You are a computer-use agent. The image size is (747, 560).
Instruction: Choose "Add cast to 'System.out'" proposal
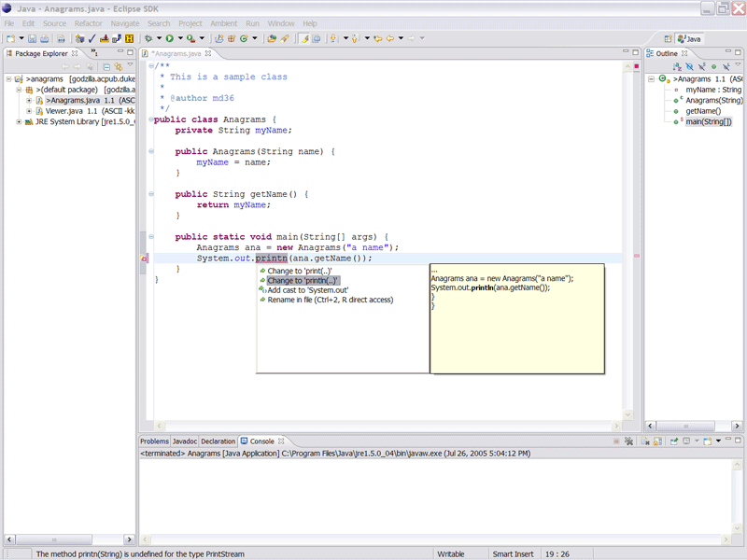point(307,290)
